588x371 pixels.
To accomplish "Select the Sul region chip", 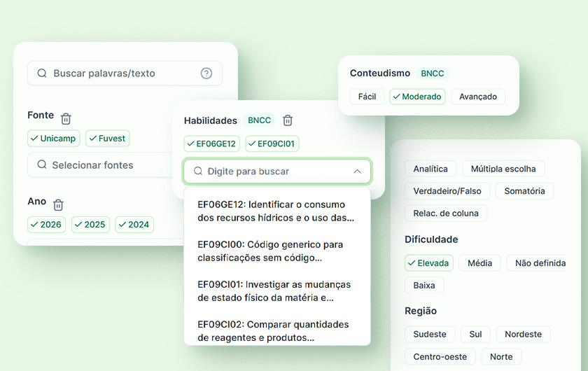I will [475, 334].
